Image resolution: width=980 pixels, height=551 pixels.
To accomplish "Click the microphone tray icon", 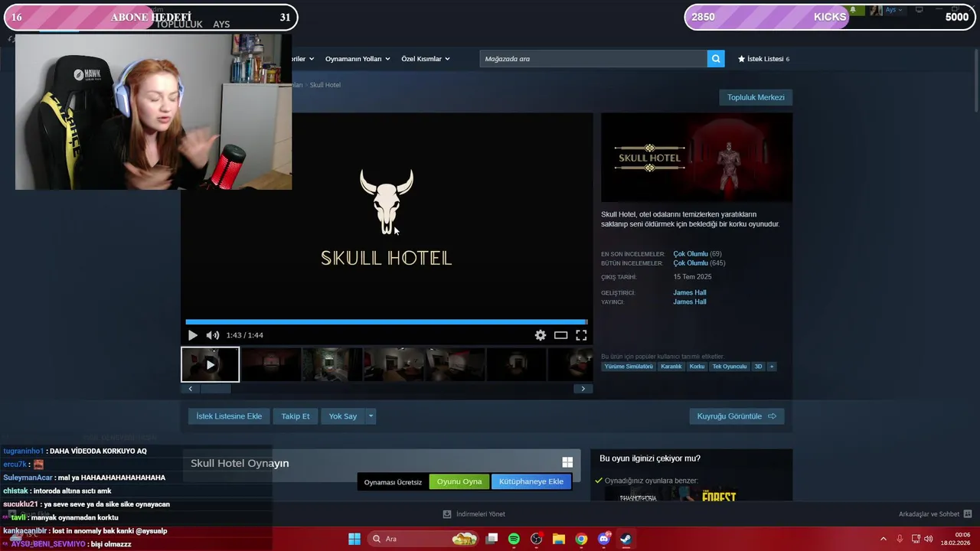I will click(900, 539).
